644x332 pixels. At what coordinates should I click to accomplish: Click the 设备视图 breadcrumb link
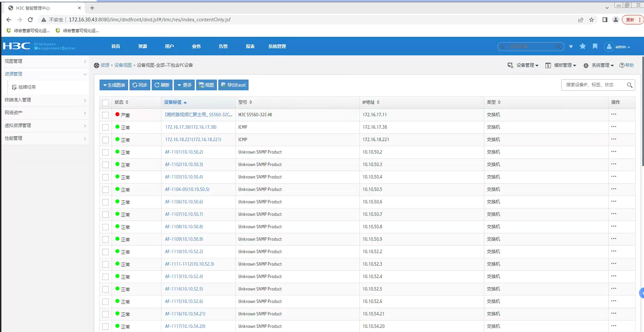123,65
